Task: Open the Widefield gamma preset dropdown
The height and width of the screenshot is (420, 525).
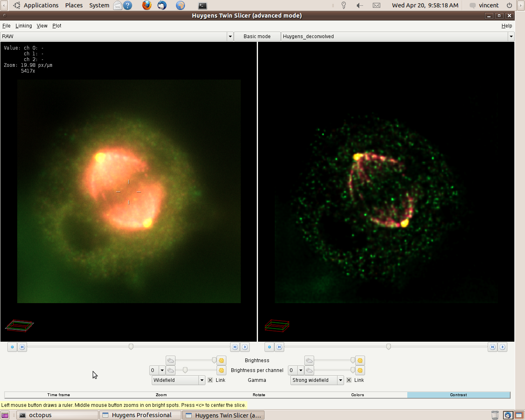Action: click(202, 380)
